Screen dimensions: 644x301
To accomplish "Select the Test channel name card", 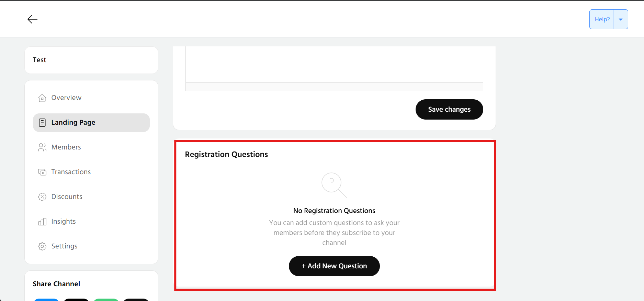I will click(91, 60).
